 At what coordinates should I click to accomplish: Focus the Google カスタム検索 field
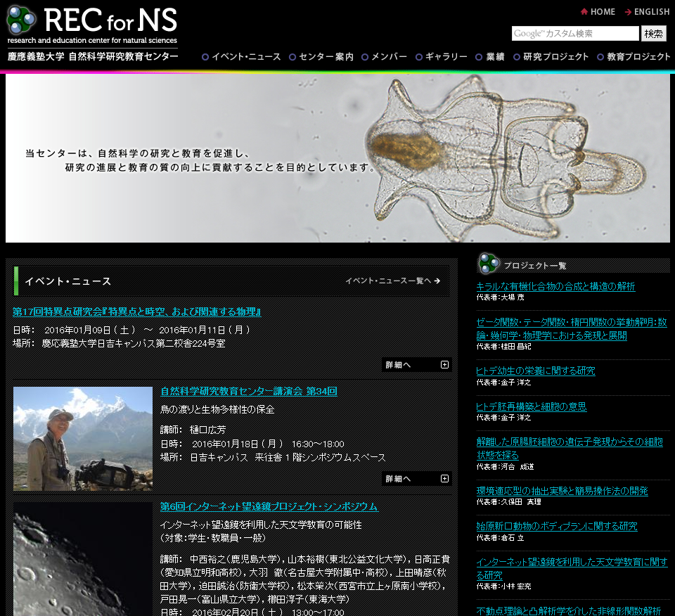pos(575,34)
